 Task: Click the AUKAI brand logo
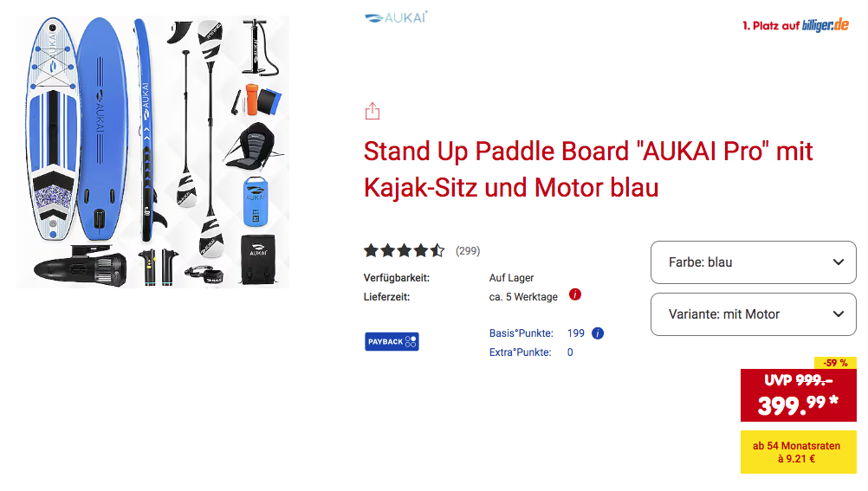(396, 17)
